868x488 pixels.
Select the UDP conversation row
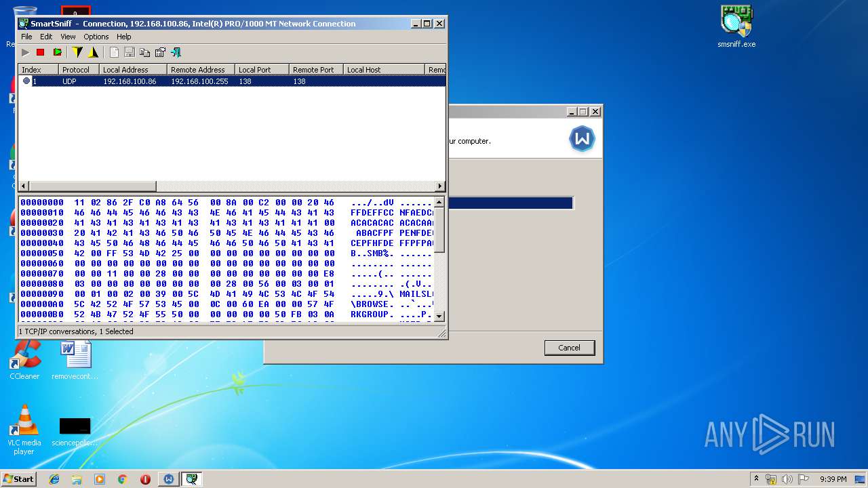(x=232, y=81)
